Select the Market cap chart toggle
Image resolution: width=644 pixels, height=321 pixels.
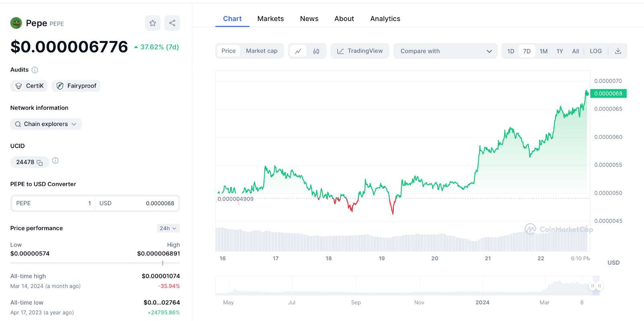pyautogui.click(x=262, y=51)
